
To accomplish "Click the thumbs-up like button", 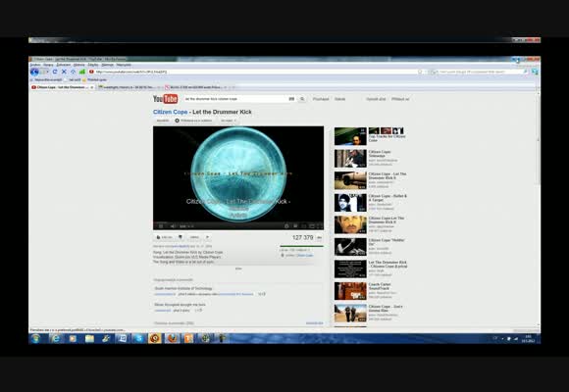I will [165, 237].
